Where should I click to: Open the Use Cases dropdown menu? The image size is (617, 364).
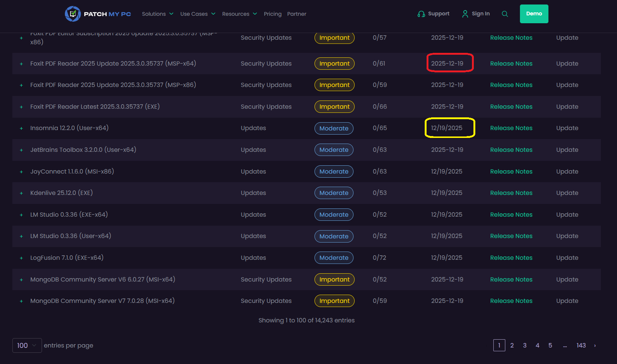coord(198,14)
